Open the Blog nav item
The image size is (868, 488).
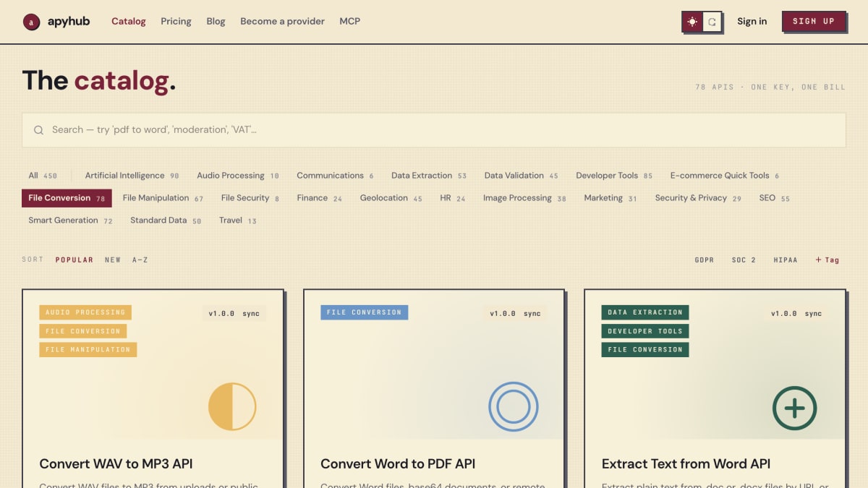tap(216, 22)
